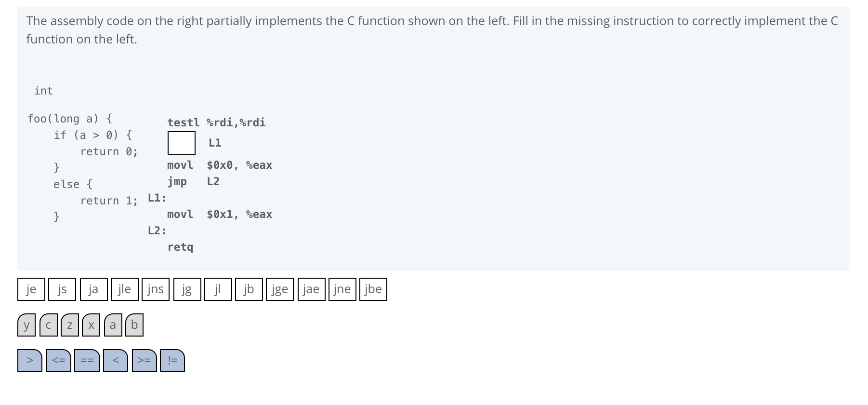Select the 'jb' instruction tile
The image size is (868, 405).
point(249,289)
